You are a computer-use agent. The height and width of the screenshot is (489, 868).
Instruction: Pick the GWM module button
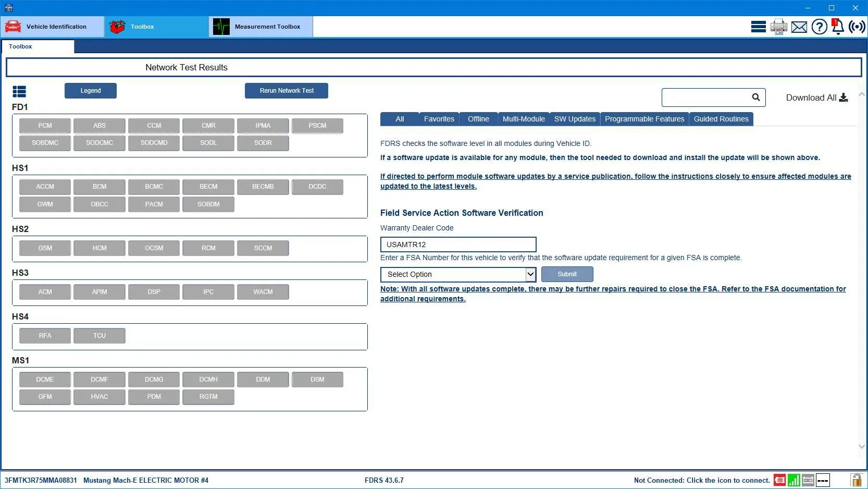pyautogui.click(x=45, y=204)
